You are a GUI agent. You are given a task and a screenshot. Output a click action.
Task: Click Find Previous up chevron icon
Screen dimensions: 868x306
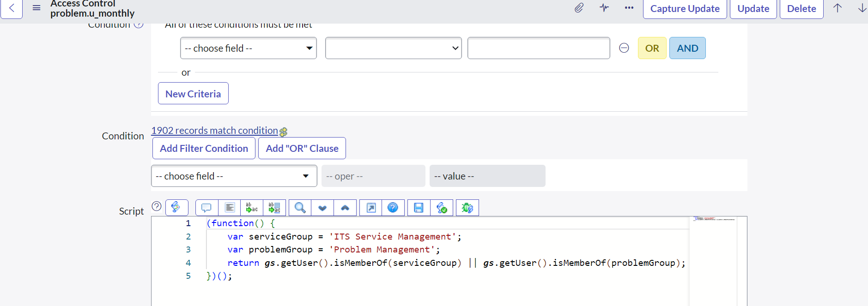click(345, 208)
